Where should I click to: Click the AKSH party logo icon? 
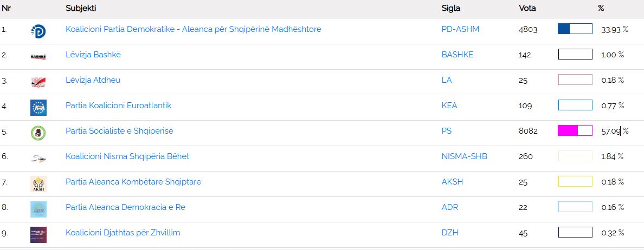38,183
